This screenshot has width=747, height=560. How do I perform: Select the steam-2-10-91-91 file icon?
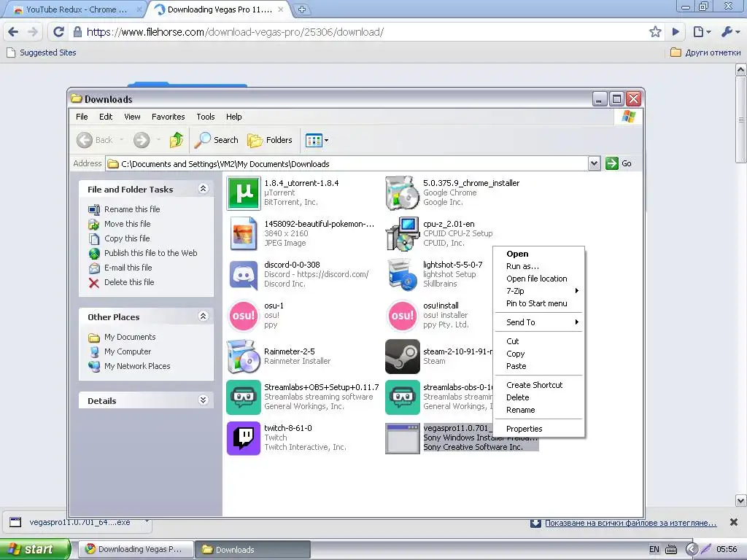click(x=402, y=357)
